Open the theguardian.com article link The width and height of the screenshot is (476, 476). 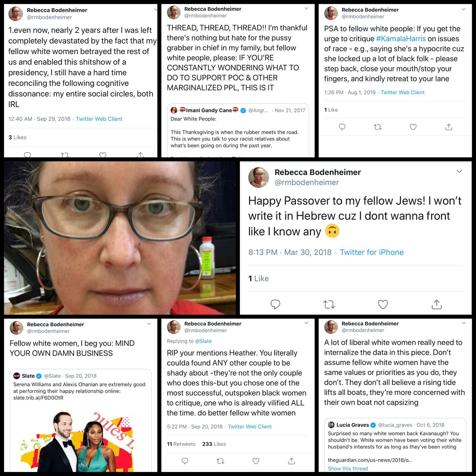pos(370,460)
